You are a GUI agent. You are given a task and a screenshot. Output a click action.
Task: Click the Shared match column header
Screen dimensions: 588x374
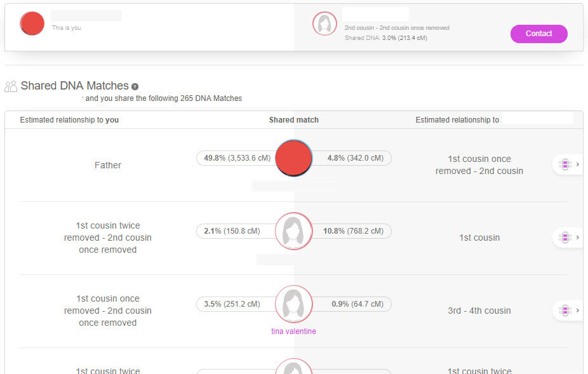(293, 120)
